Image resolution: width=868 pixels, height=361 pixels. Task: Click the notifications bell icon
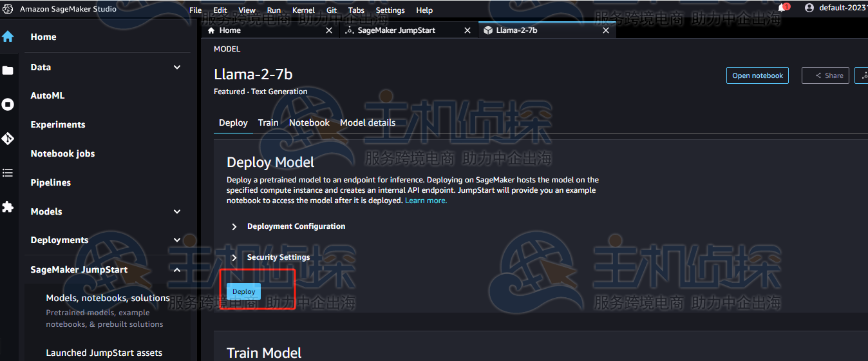782,8
